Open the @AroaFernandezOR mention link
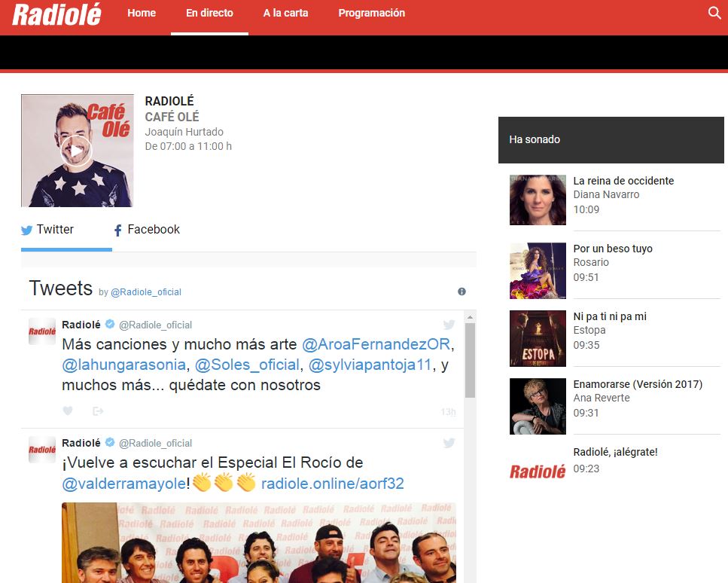This screenshot has height=583, width=728. [376, 344]
